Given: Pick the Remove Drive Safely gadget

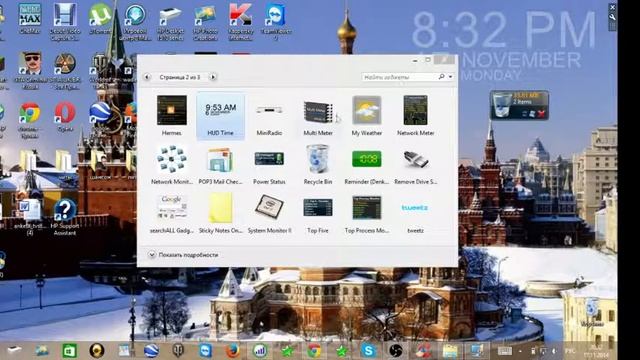Looking at the screenshot, I should (416, 165).
